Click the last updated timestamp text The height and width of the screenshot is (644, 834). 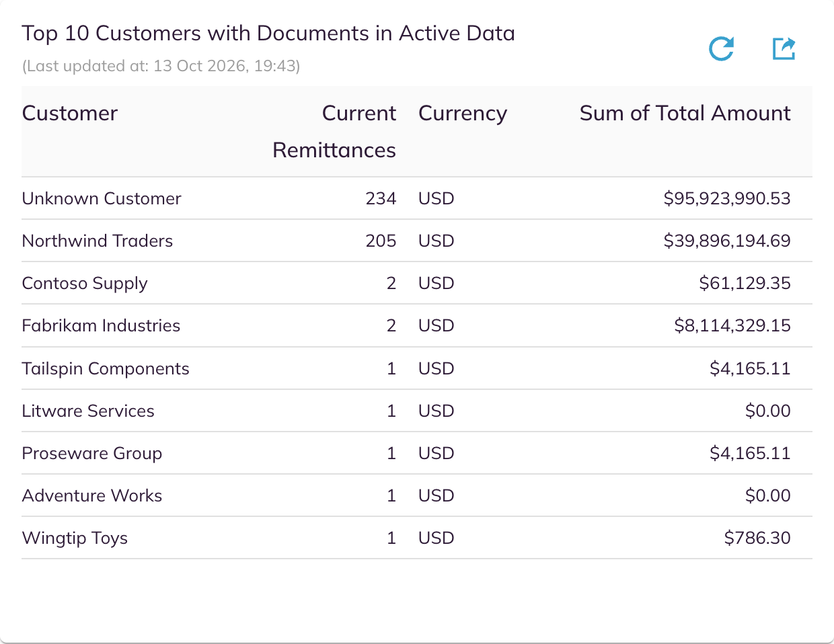point(161,66)
